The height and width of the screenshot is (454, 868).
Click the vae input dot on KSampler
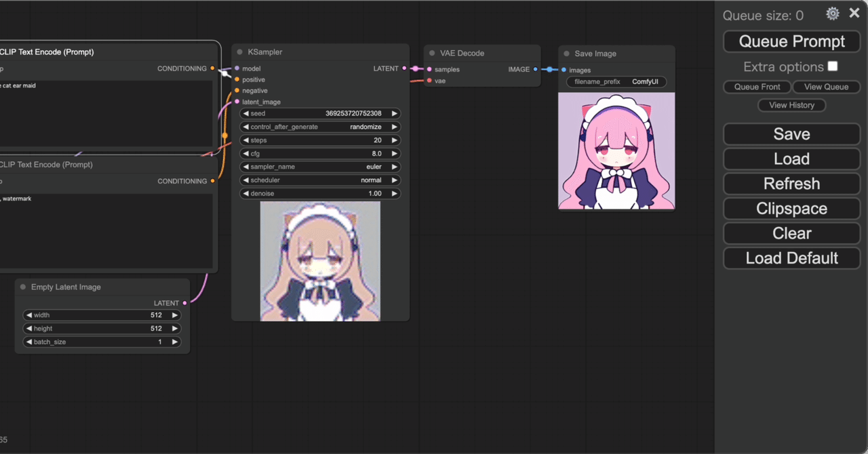[x=428, y=81]
